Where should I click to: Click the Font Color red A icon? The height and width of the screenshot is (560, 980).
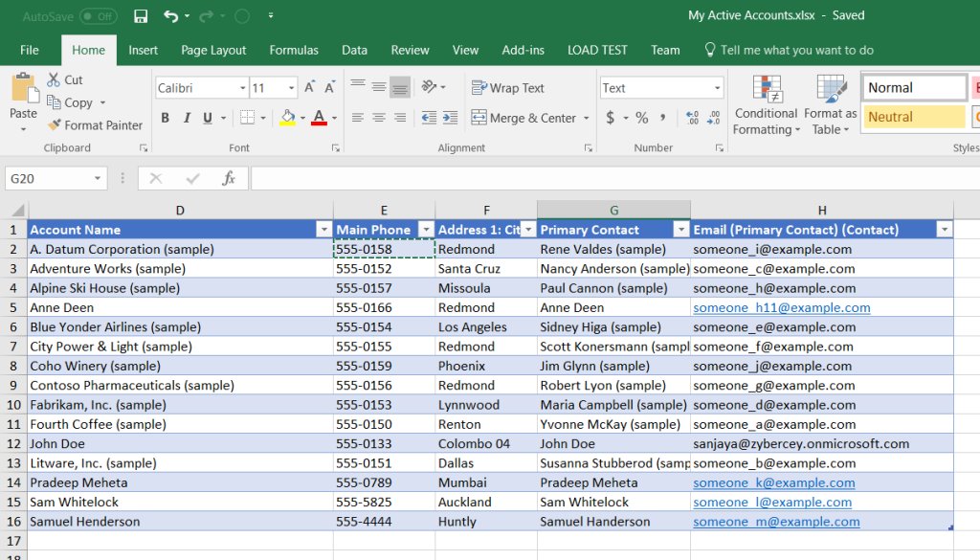319,118
